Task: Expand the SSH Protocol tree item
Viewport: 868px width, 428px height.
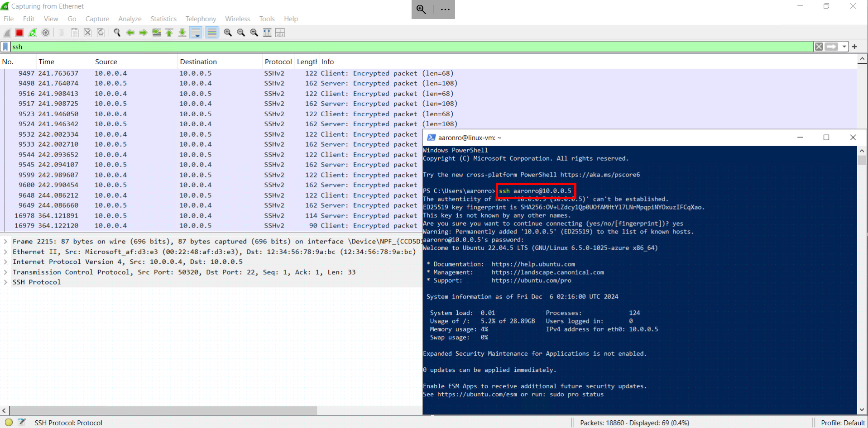Action: (5, 282)
